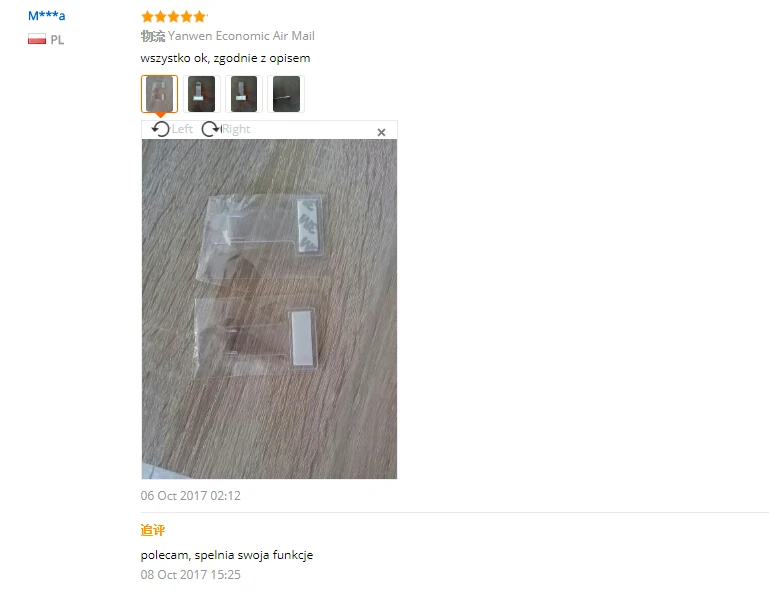
Task: Click the "wszystko ok, zgodnie z opisem" review text
Action: pyautogui.click(x=225, y=58)
